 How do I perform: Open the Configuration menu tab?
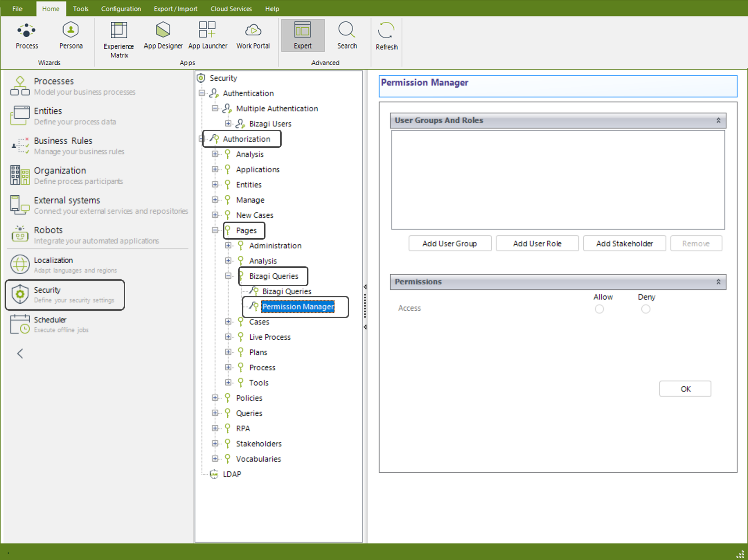pos(121,9)
